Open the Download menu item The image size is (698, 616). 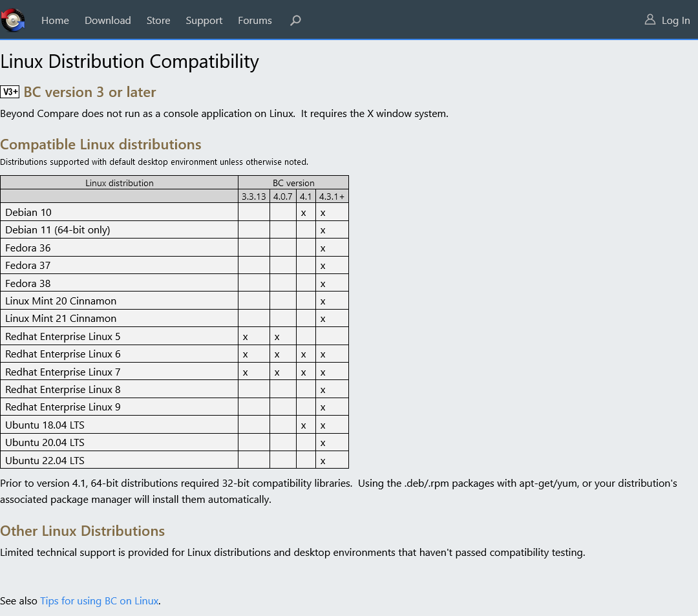pyautogui.click(x=108, y=21)
